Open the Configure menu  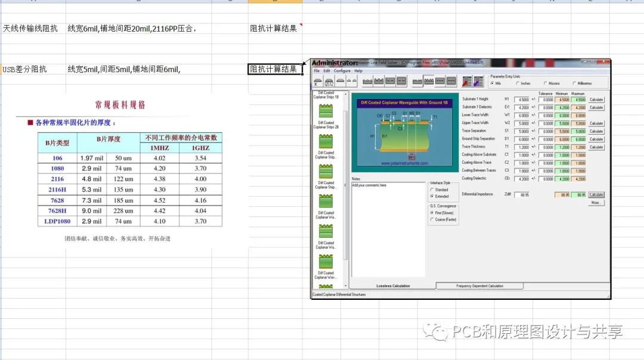[342, 71]
